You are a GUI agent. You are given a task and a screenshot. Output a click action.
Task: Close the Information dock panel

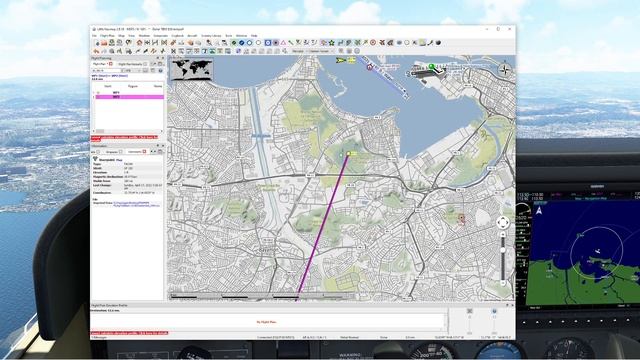point(163,146)
